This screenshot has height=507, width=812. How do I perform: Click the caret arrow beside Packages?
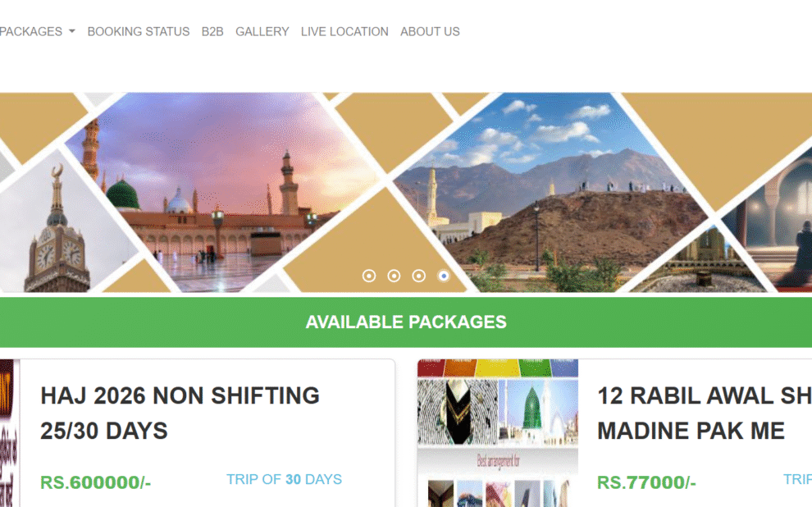72,32
